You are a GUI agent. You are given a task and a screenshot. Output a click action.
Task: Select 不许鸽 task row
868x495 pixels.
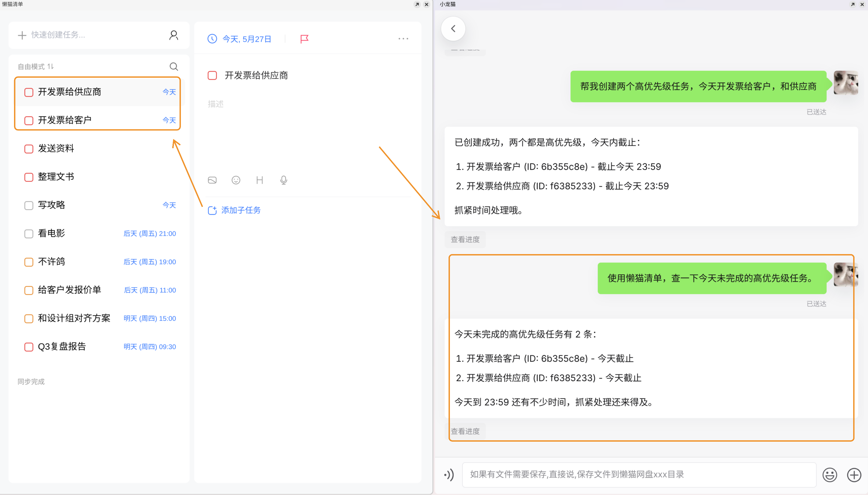[x=99, y=262]
